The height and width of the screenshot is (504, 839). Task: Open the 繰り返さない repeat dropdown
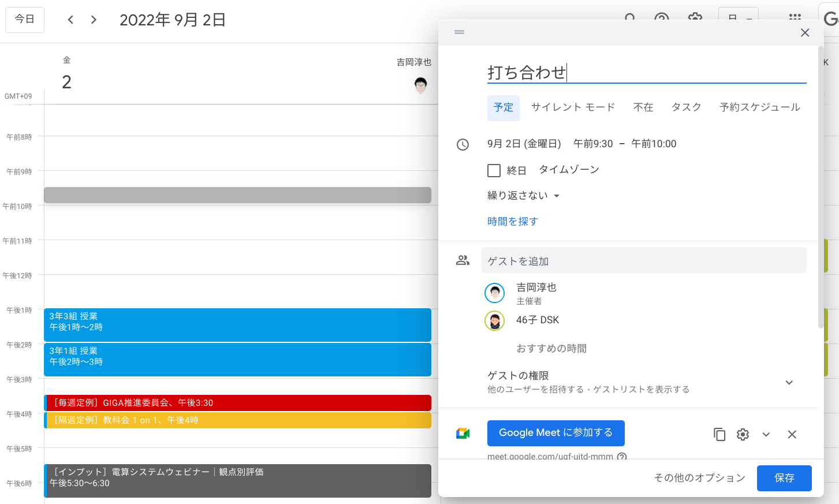(524, 196)
